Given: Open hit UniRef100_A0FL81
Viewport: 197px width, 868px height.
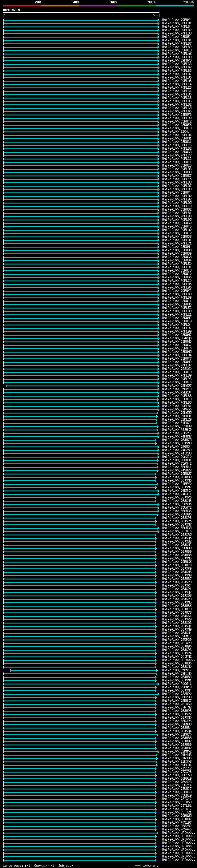Looking at the screenshot, I should 177,23.
